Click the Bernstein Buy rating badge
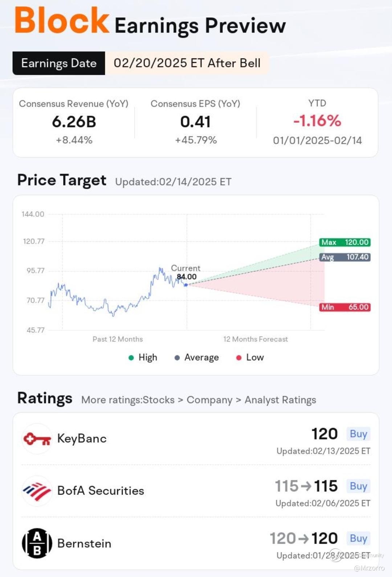 pyautogui.click(x=358, y=539)
